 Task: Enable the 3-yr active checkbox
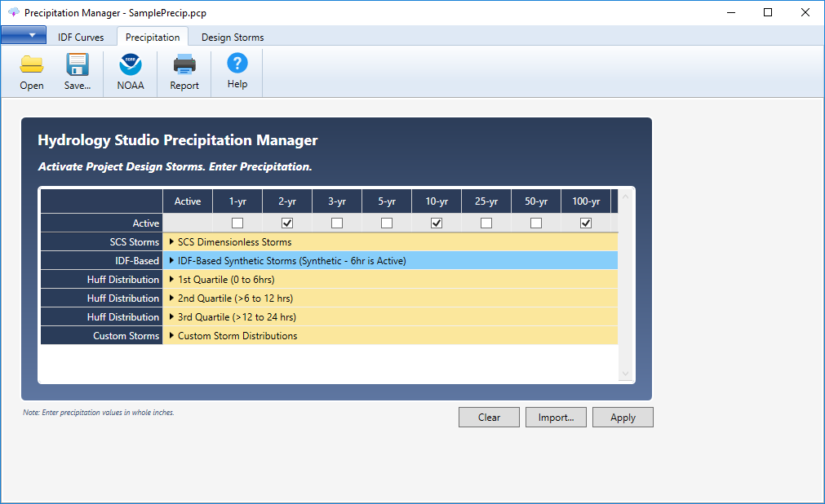click(337, 223)
